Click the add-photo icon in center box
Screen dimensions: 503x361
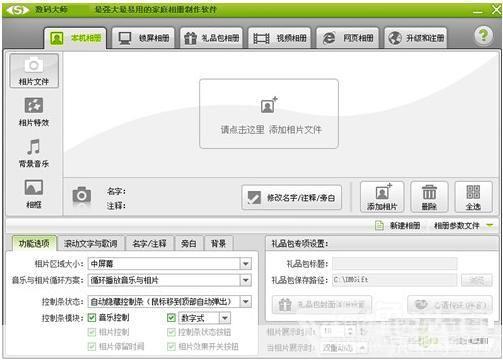[x=269, y=105]
